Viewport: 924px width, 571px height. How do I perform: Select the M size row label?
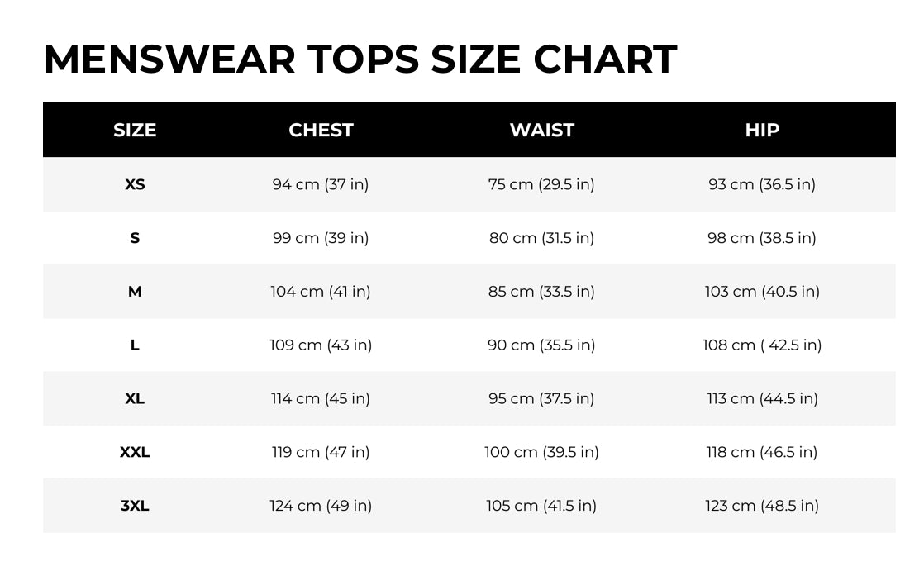(x=135, y=292)
